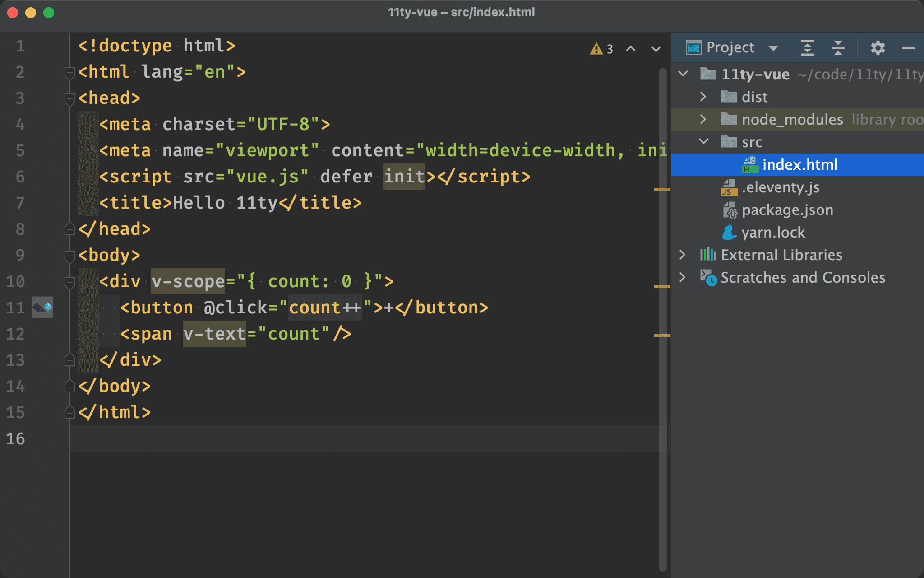Expand the node_modules folder
924x578 pixels.
[703, 119]
